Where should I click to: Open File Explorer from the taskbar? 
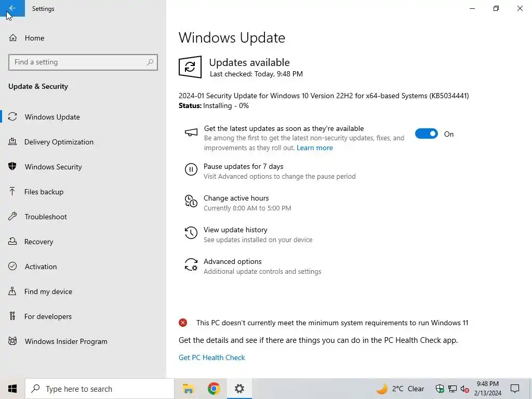[188, 389]
